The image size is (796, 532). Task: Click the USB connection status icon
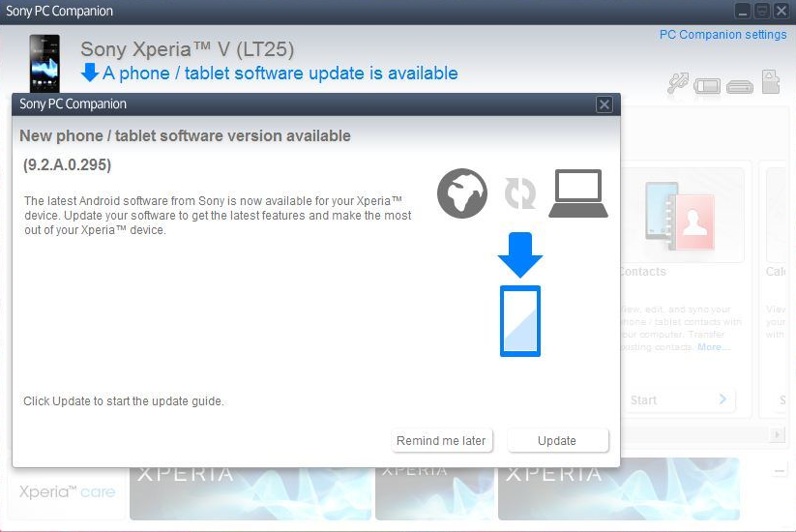678,83
